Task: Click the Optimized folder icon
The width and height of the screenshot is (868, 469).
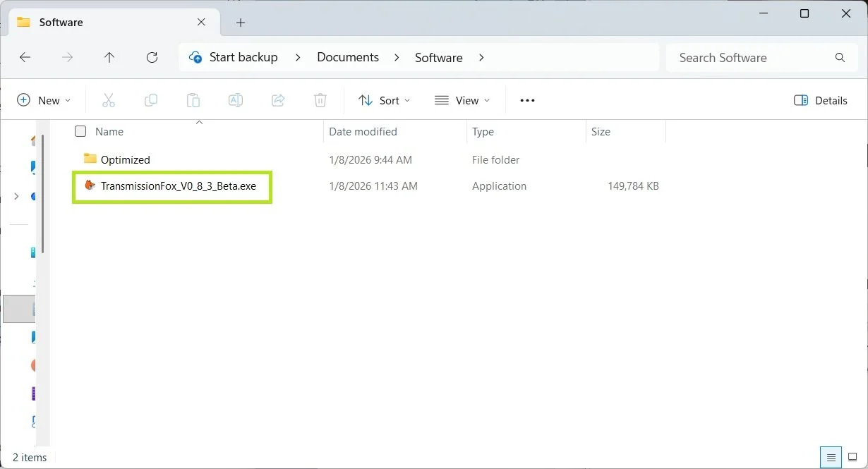Action: (x=90, y=159)
